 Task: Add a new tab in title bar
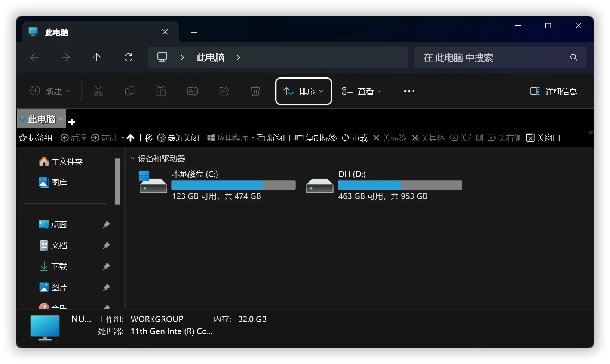[194, 33]
